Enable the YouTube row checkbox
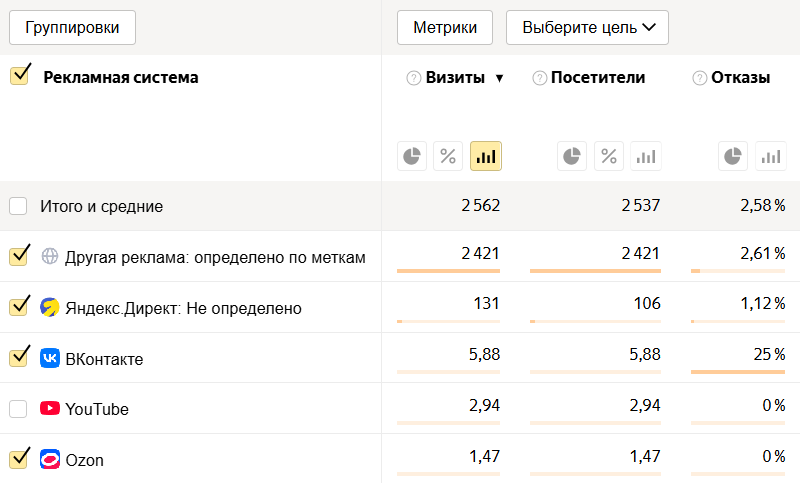Viewport: 800px width, 483px height. (x=18, y=408)
